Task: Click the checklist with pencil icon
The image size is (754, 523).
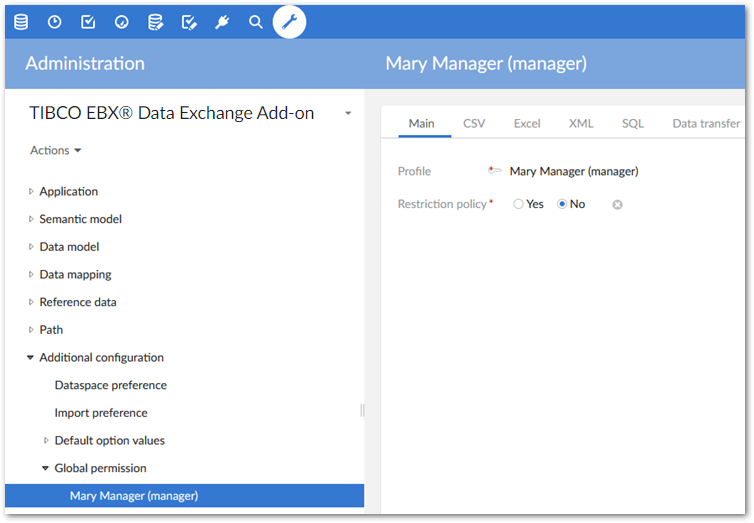Action: click(189, 21)
